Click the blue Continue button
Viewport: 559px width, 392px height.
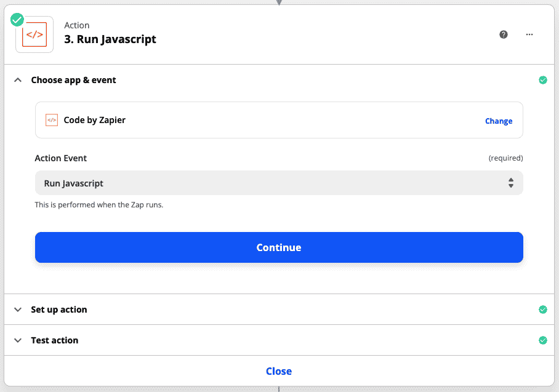pyautogui.click(x=279, y=247)
